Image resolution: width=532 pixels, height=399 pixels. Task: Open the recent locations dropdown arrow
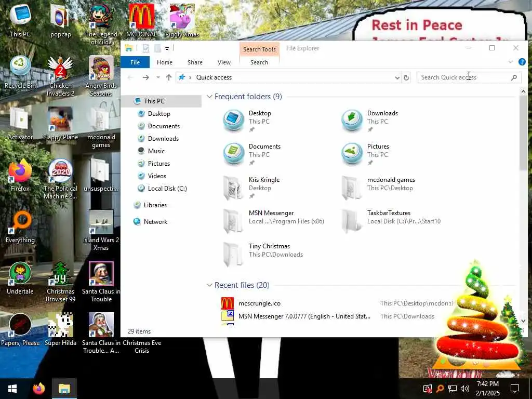[x=158, y=77]
